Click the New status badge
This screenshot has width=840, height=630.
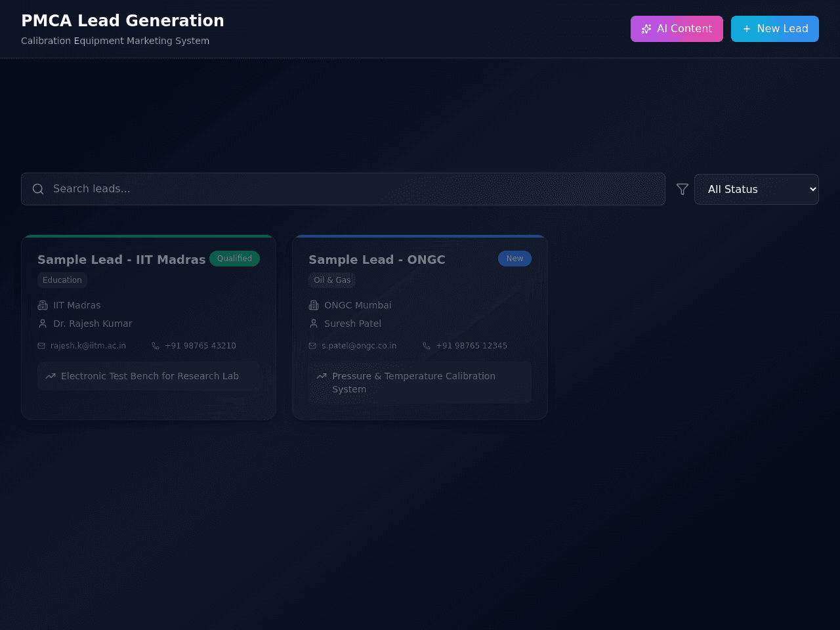(514, 259)
